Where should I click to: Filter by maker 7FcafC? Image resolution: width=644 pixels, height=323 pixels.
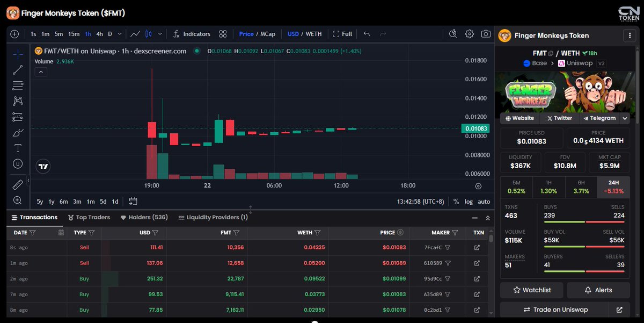pyautogui.click(x=448, y=248)
